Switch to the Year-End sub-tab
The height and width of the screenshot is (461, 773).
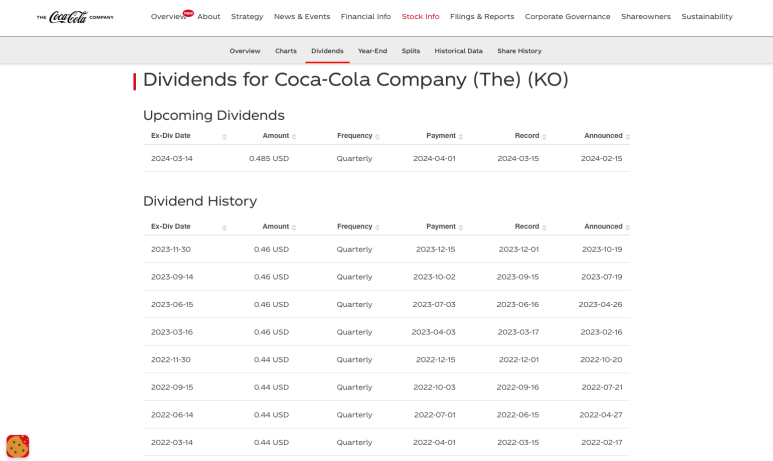click(x=373, y=51)
